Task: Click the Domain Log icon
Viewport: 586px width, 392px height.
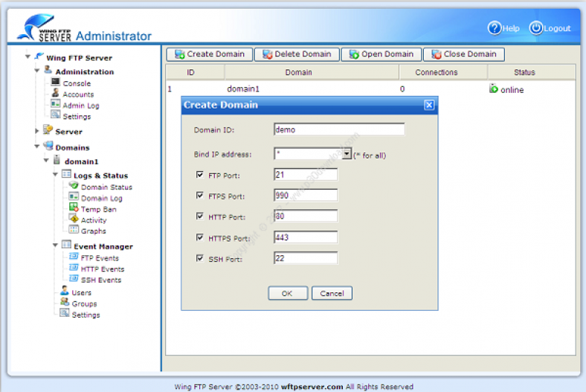Action: tap(74, 196)
